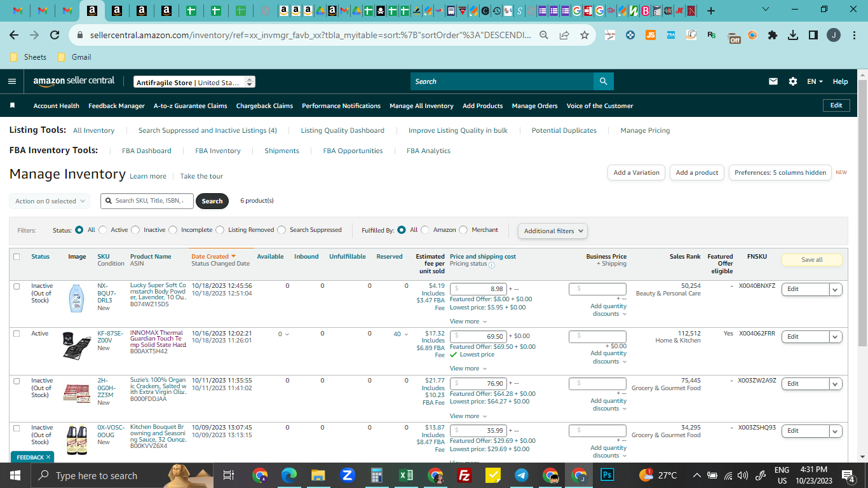Go to Manage Orders in navigation
The height and width of the screenshot is (488, 868).
534,105
